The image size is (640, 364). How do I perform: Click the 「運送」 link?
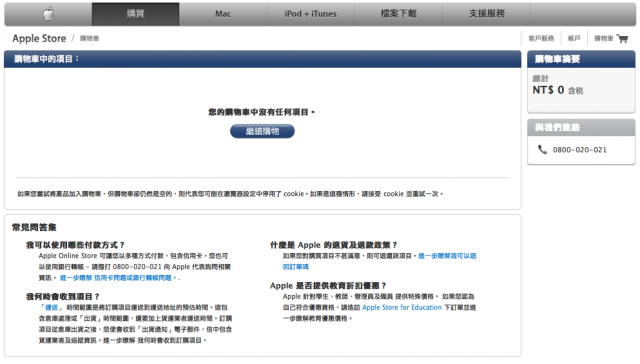coord(51,307)
